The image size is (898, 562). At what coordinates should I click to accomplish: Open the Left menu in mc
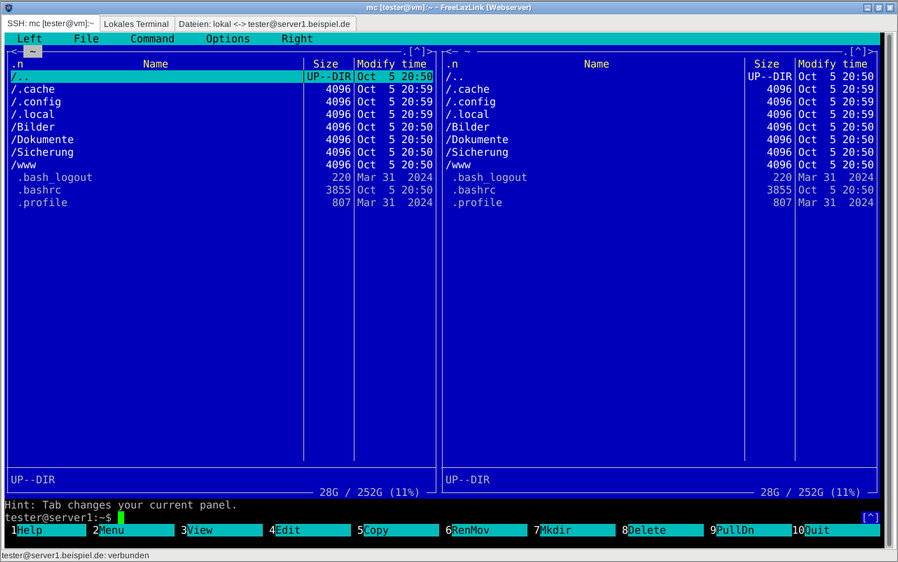coord(29,39)
